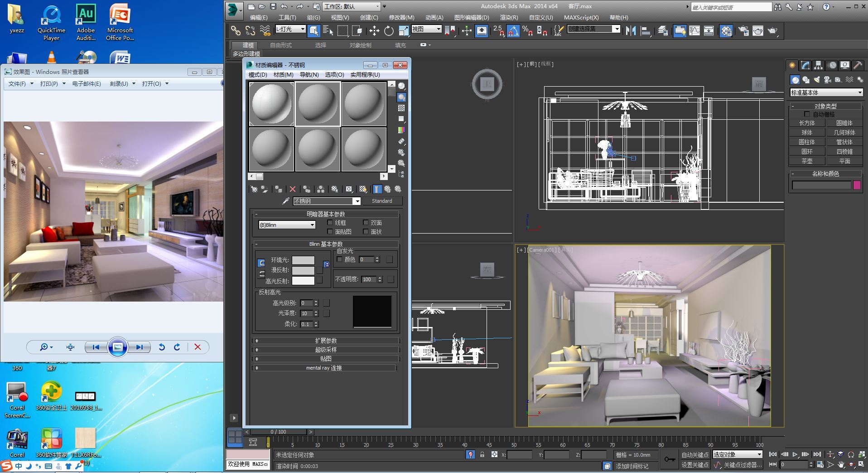The width and height of the screenshot is (868, 473).
Task: Click the Rotate tool icon
Action: (389, 31)
